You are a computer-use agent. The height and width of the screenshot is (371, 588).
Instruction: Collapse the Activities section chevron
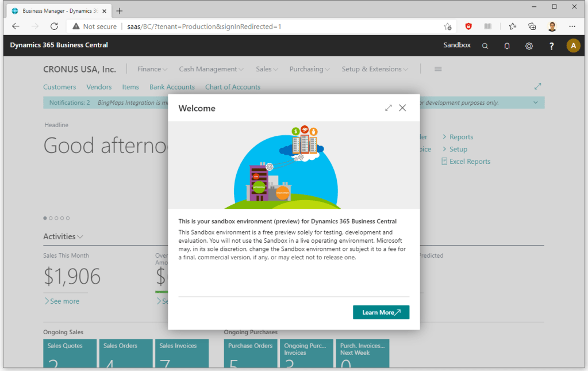80,237
